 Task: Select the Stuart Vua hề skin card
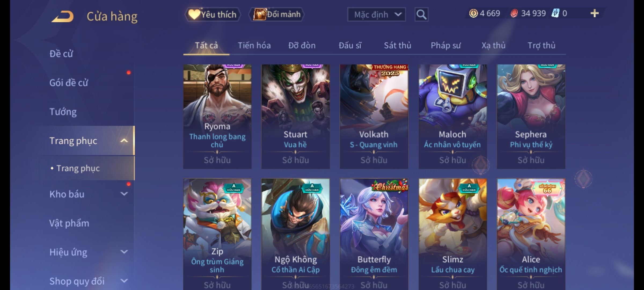point(295,117)
